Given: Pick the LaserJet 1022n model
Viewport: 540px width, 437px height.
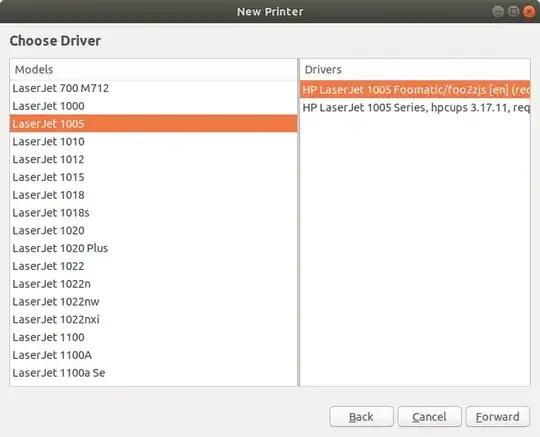Looking at the screenshot, I should [153, 284].
